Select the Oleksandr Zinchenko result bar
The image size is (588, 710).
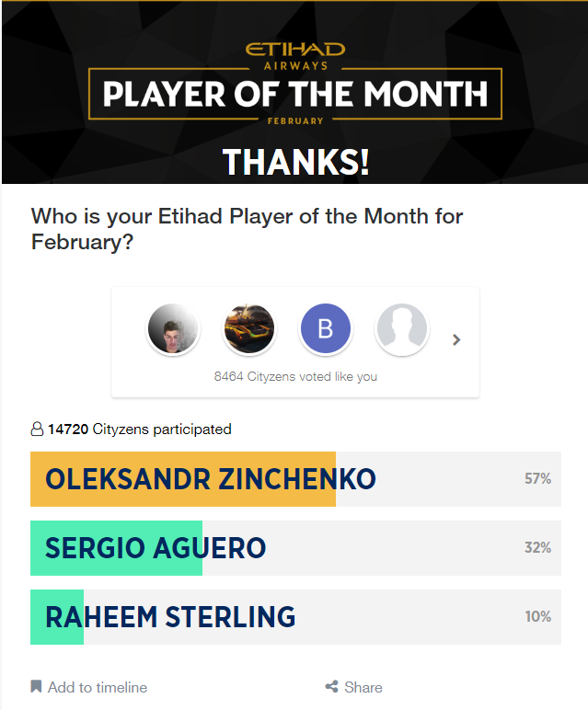click(295, 479)
